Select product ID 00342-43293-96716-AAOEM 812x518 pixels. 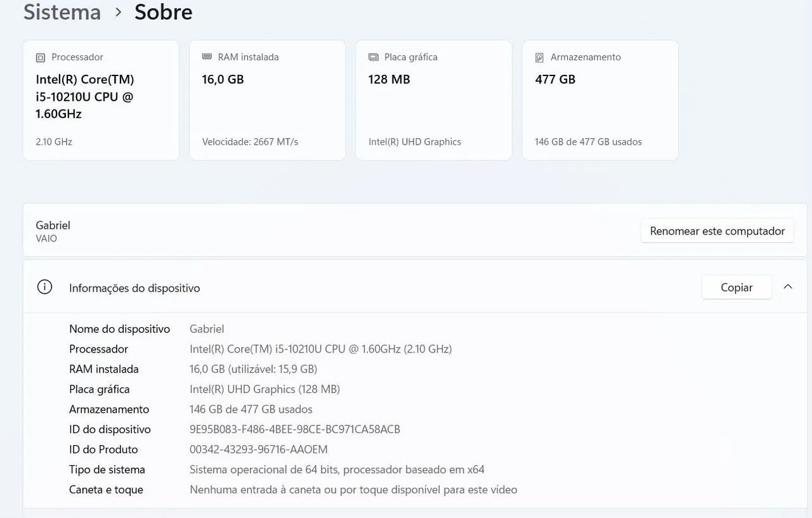tap(259, 450)
